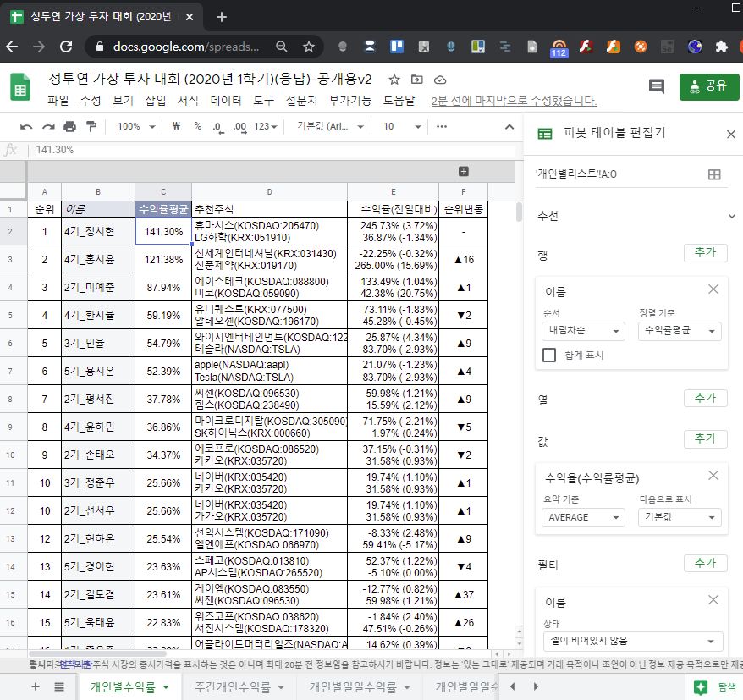Open the all sheets list
Image resolution: width=743 pixels, height=700 pixels.
[x=59, y=686]
